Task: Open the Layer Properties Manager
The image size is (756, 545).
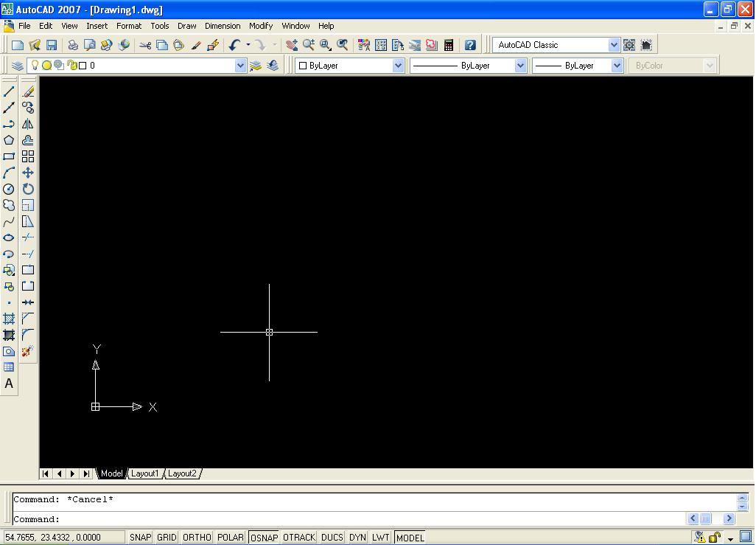Action: click(x=18, y=65)
